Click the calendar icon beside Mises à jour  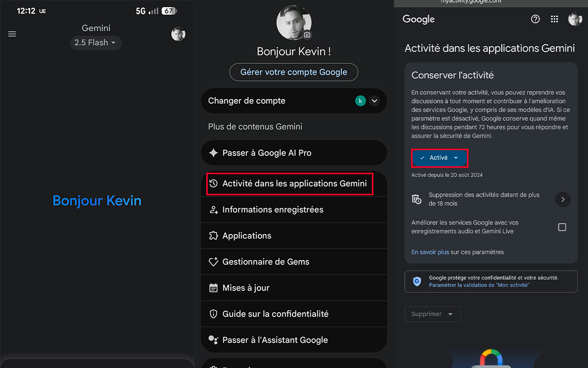(213, 288)
